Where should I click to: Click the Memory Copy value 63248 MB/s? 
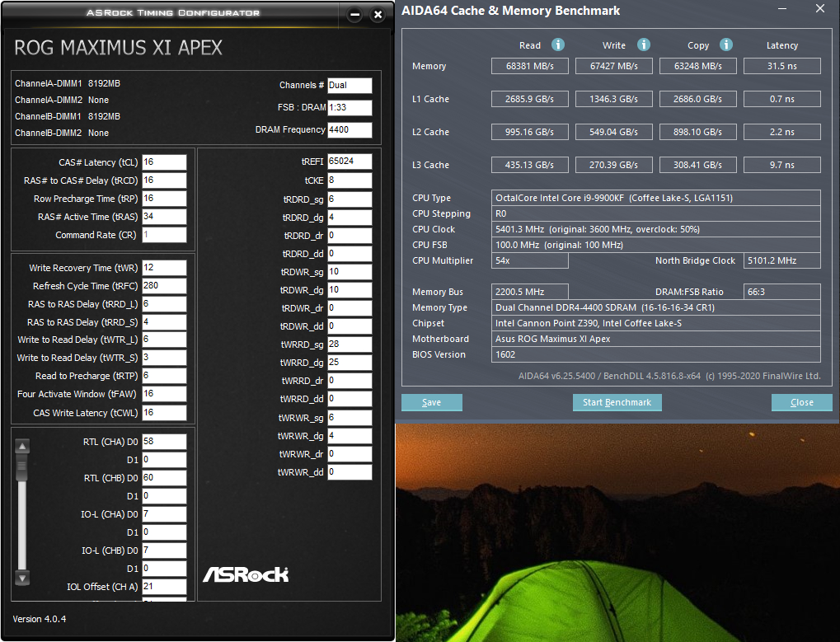(697, 66)
